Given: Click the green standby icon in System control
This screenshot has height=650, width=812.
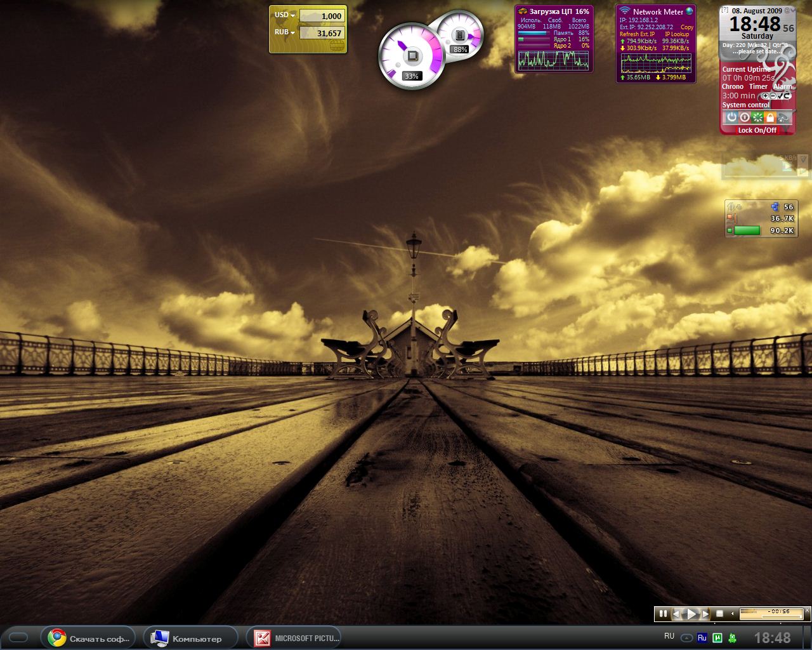Looking at the screenshot, I should click(757, 117).
